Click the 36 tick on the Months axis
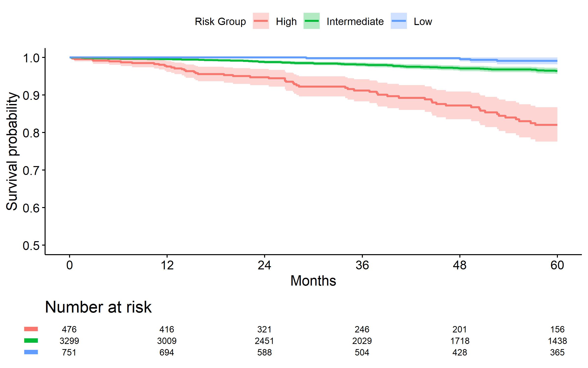This screenshot has width=588, height=368. (x=362, y=265)
